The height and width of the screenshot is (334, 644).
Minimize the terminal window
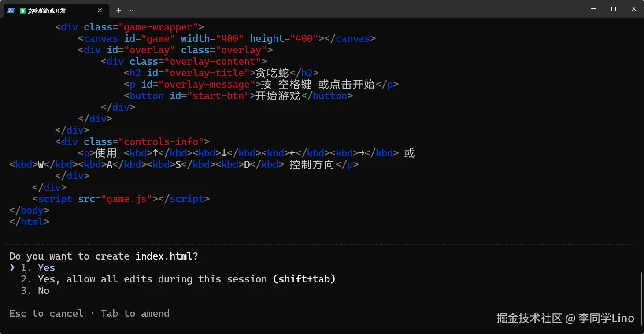[593, 9]
